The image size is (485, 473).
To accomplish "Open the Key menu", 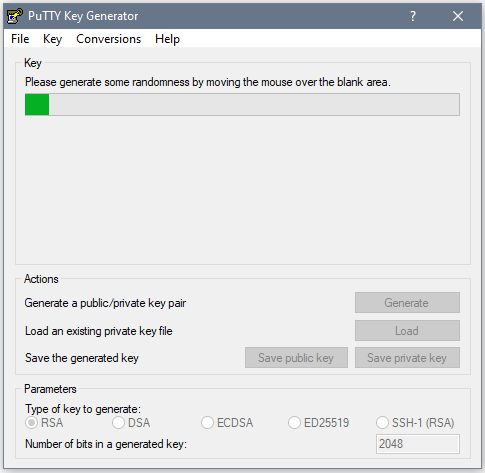I will pos(52,39).
